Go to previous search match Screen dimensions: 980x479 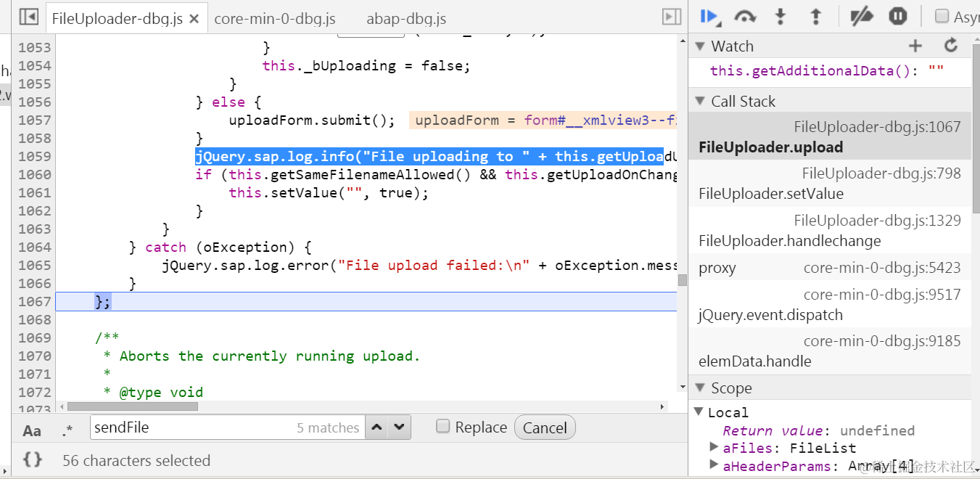(x=376, y=427)
